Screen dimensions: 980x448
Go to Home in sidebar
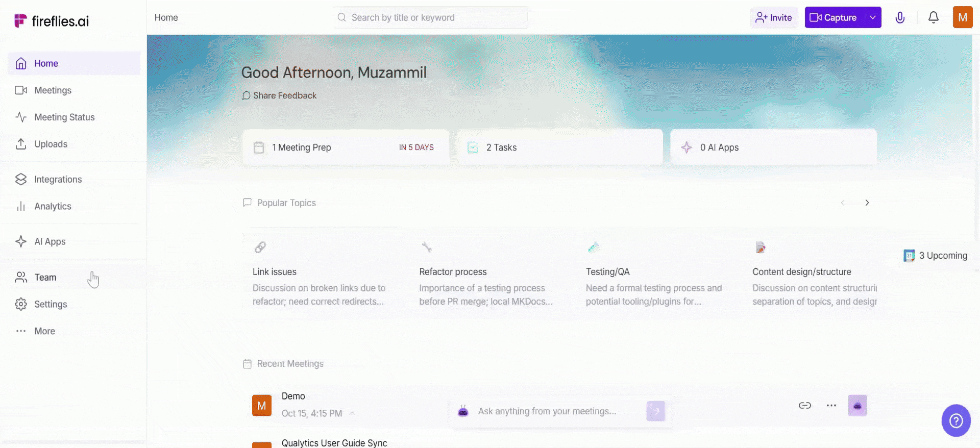pyautogui.click(x=74, y=63)
